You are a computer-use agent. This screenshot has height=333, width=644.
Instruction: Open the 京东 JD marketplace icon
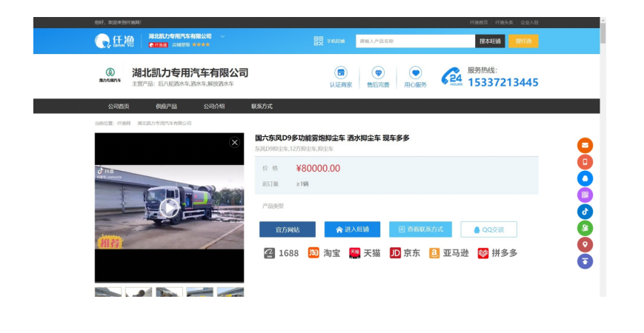[395, 253]
